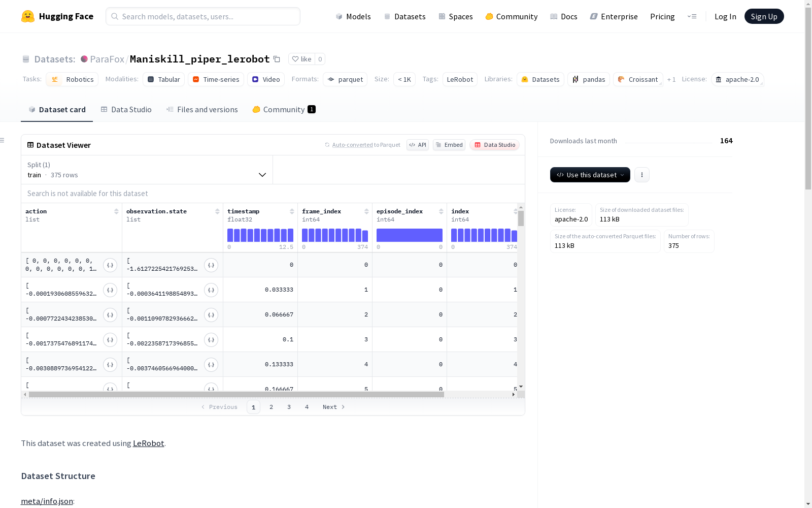Open the Community tab with 1 discussion
Viewport: 812px width, 508px height.
click(284, 110)
